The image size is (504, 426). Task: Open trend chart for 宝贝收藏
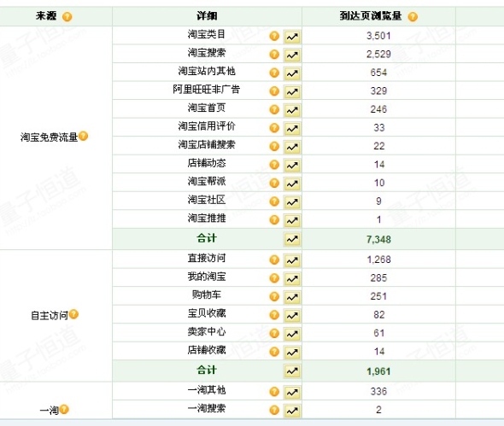pos(292,316)
